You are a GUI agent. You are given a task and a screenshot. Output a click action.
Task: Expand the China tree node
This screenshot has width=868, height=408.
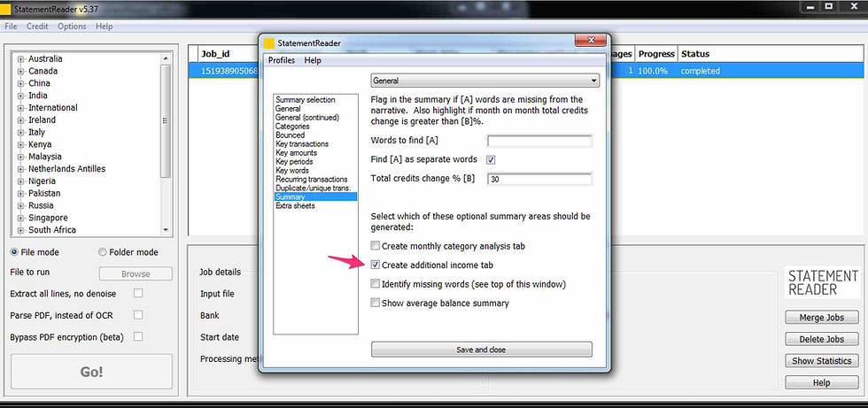point(21,83)
